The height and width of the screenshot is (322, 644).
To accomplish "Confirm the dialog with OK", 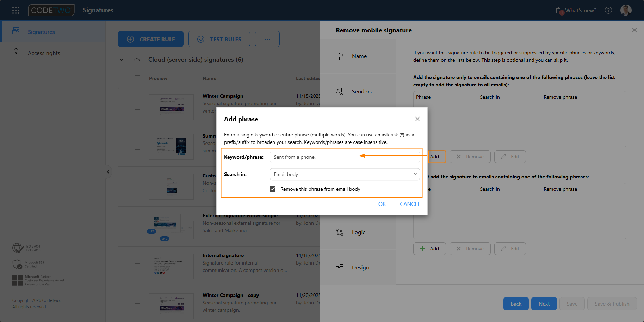I will (382, 204).
